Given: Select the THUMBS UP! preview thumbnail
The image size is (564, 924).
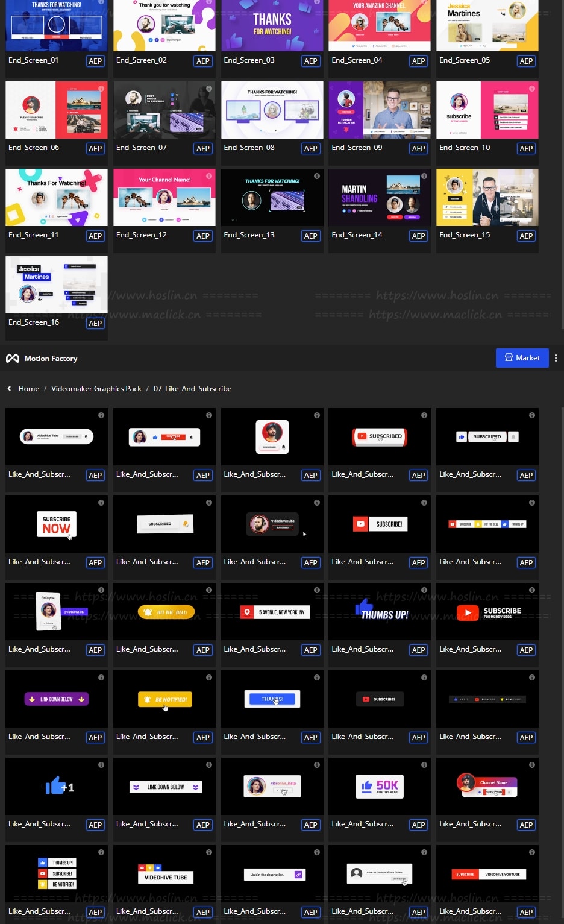Looking at the screenshot, I should pyautogui.click(x=380, y=611).
